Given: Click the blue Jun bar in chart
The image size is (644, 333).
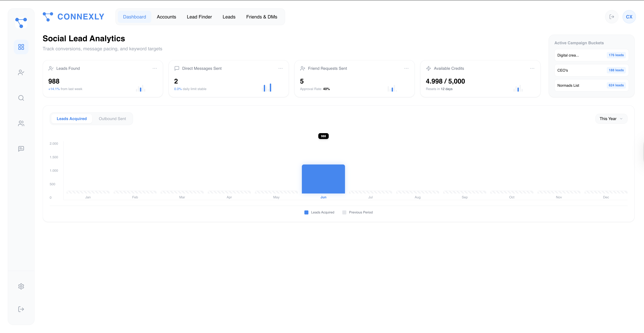Looking at the screenshot, I should 323,179.
